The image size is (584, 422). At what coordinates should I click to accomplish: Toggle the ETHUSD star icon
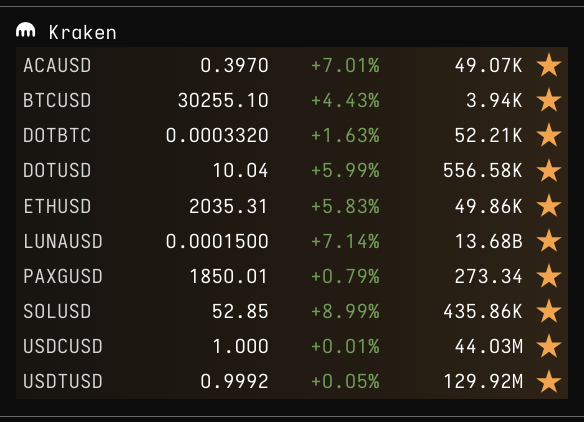pyautogui.click(x=549, y=206)
